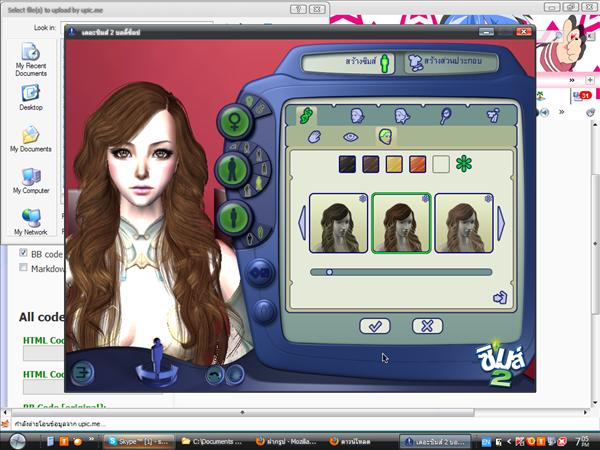The width and height of the screenshot is (600, 450).
Task: Switch to the Create Parts mode tab
Action: point(450,62)
